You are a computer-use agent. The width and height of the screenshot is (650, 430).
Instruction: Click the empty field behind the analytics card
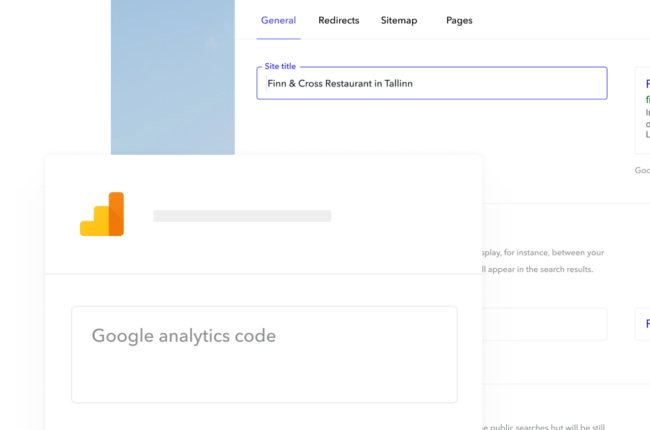tap(544, 324)
